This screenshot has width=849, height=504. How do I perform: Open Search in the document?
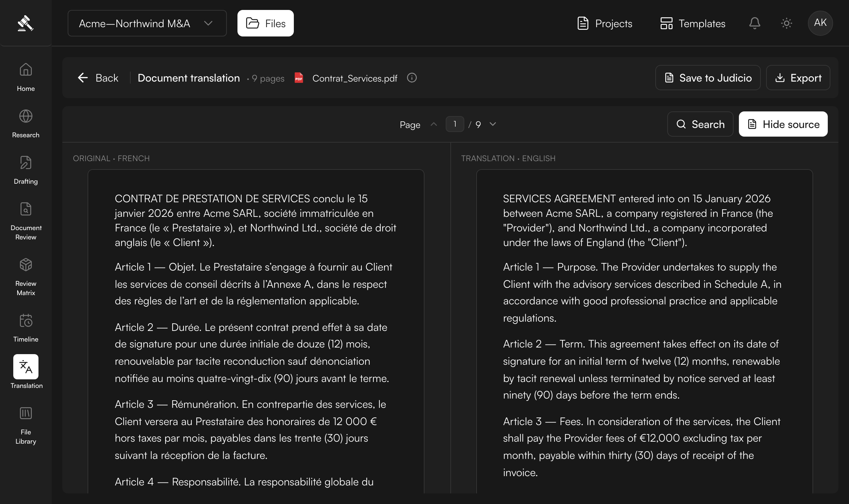point(700,124)
